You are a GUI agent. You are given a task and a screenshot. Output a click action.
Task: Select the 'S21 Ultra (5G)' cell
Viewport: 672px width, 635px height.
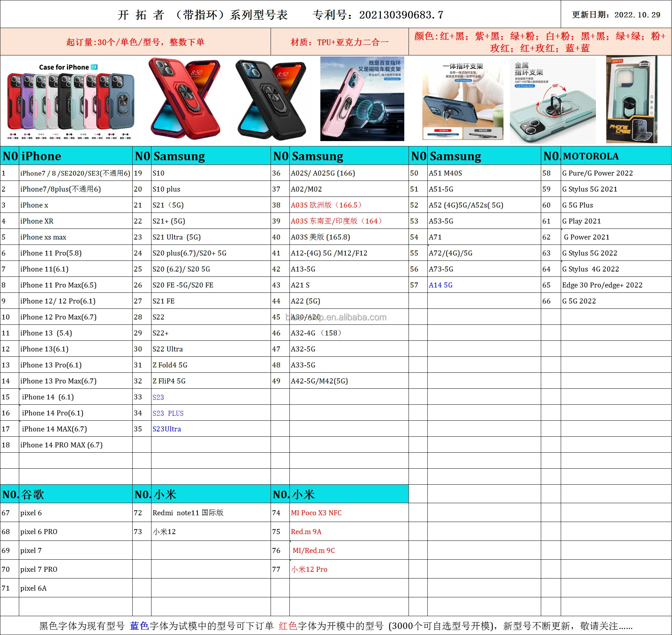[211, 237]
